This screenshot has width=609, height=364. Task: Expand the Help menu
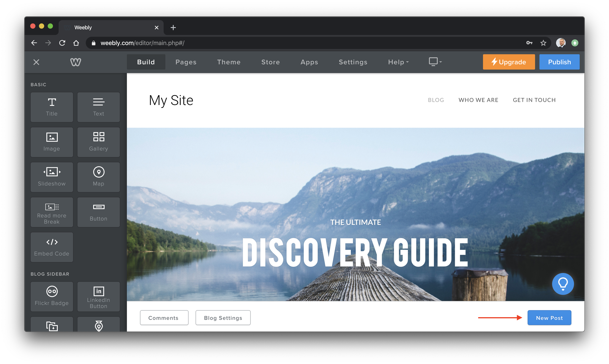(398, 62)
